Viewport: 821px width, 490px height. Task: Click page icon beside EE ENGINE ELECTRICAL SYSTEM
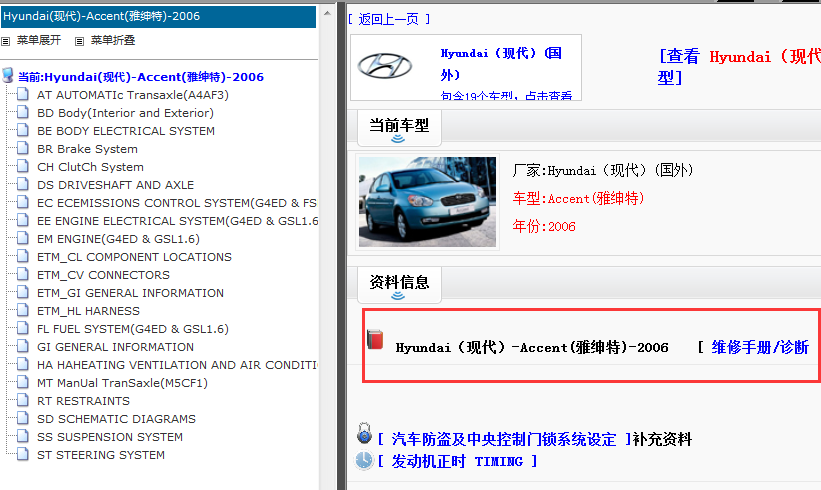(x=23, y=220)
